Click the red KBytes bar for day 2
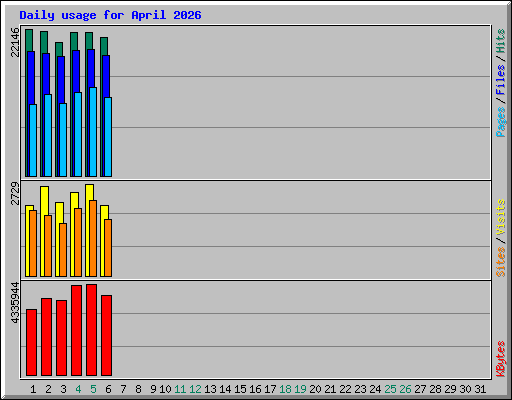Image resolution: width=512 pixels, height=400 pixels. (x=46, y=337)
